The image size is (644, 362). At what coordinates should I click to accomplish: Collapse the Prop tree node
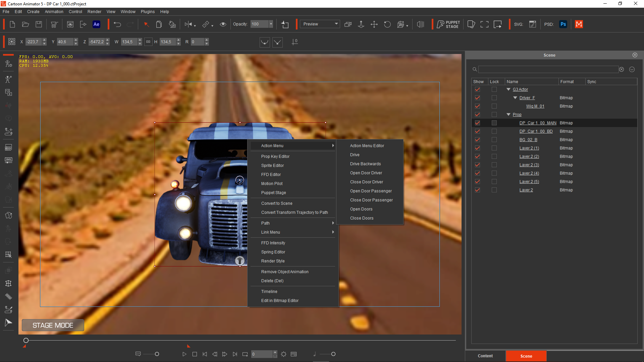pos(508,115)
